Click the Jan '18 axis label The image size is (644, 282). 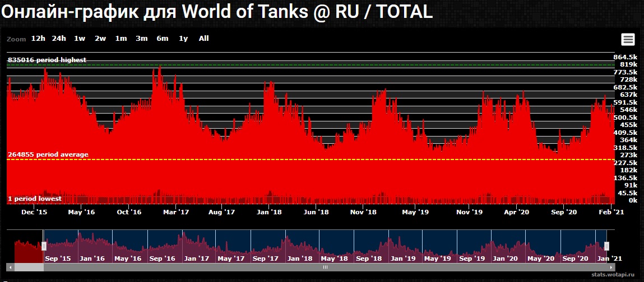(268, 212)
